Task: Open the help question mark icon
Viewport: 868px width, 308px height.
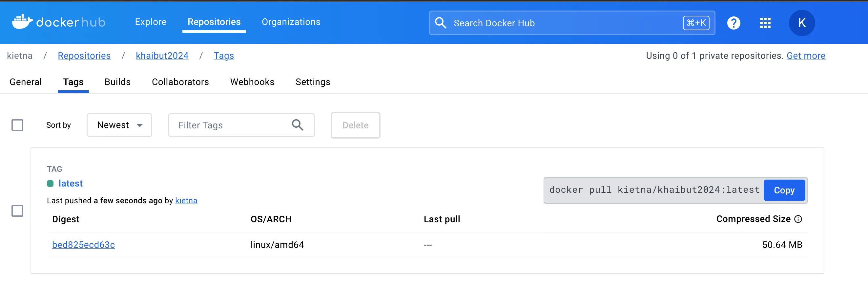Action: (734, 23)
